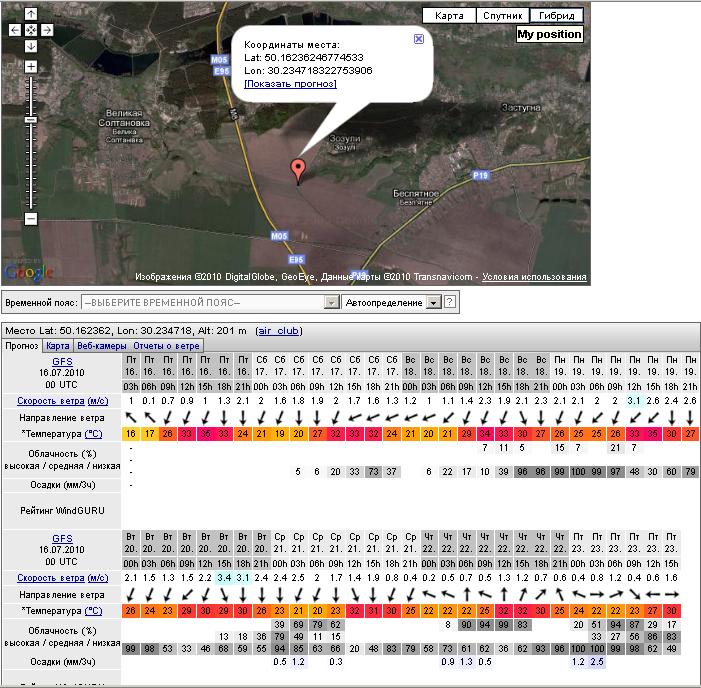The height and width of the screenshot is (688, 701).
Task: Pan the map down with the arrow
Action: (31, 46)
